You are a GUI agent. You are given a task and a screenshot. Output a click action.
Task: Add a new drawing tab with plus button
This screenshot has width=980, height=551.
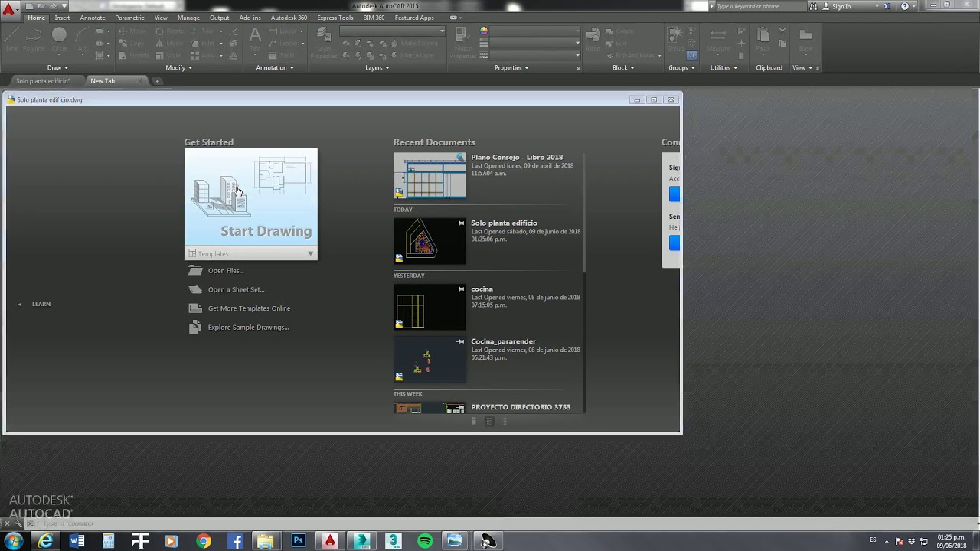[158, 81]
